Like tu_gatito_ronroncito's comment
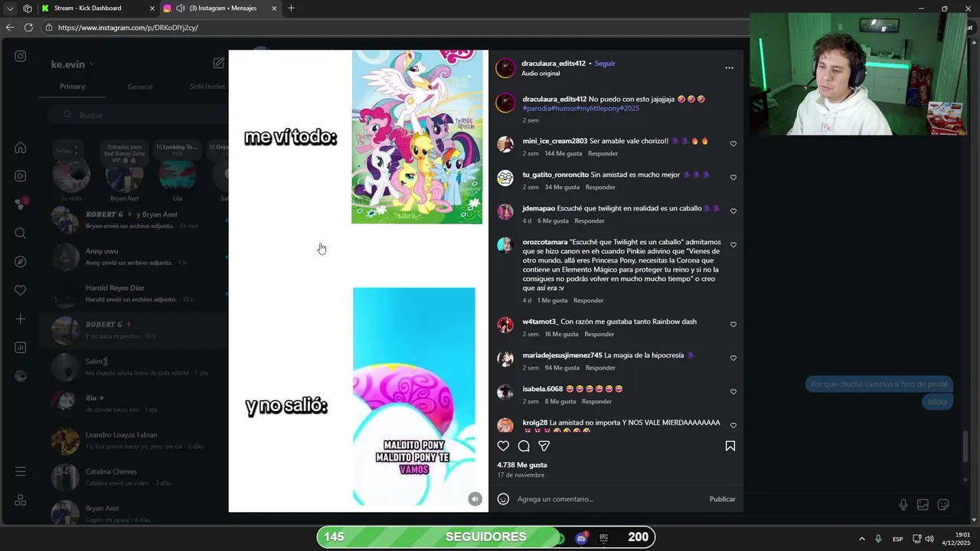 pyautogui.click(x=733, y=178)
